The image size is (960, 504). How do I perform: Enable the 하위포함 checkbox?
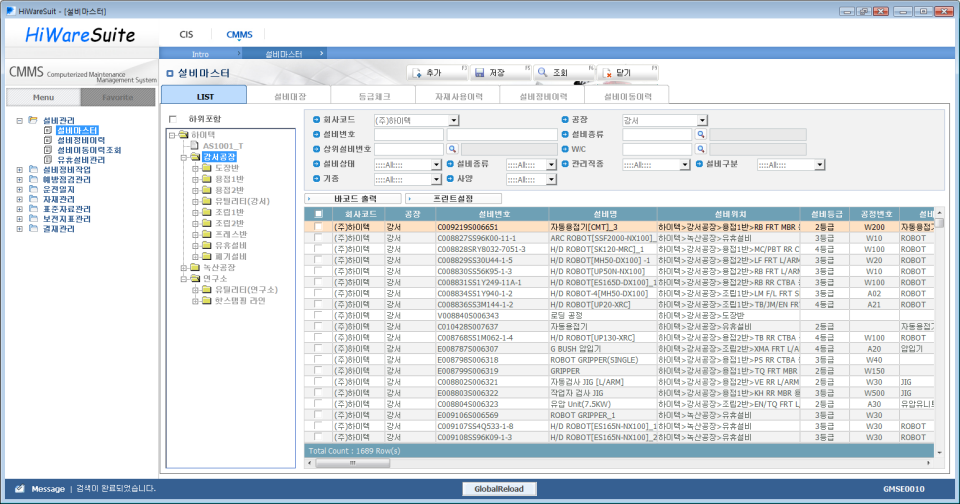173,119
